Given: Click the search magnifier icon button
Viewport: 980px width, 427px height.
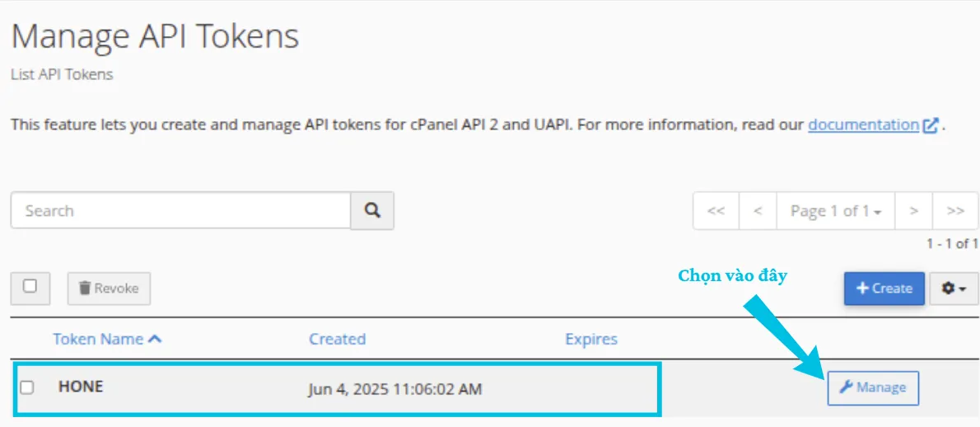Looking at the screenshot, I should [x=372, y=210].
